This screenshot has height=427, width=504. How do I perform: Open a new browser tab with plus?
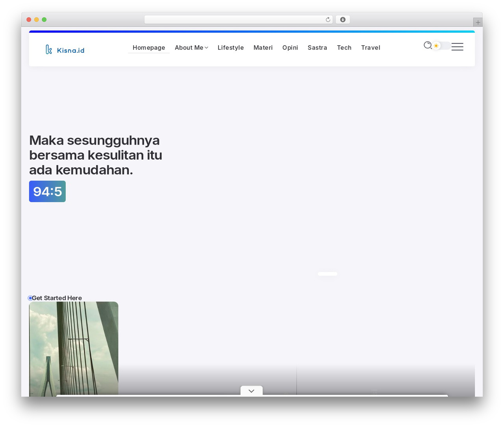pos(478,22)
